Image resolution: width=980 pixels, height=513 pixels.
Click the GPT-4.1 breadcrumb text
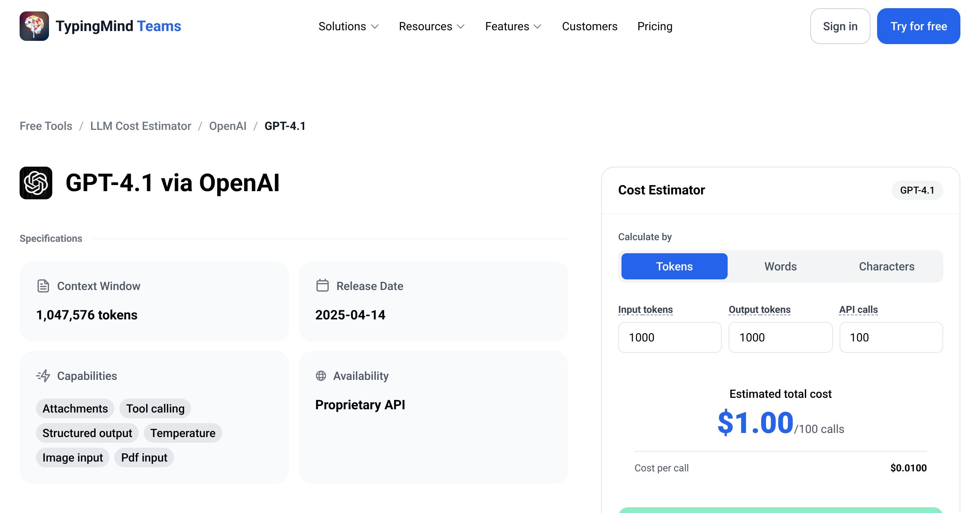click(x=285, y=126)
